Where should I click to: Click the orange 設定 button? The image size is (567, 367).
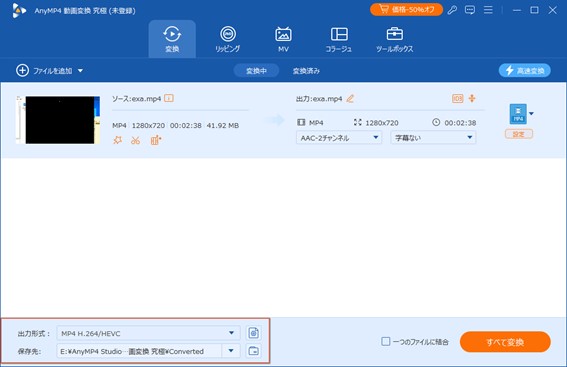519,134
